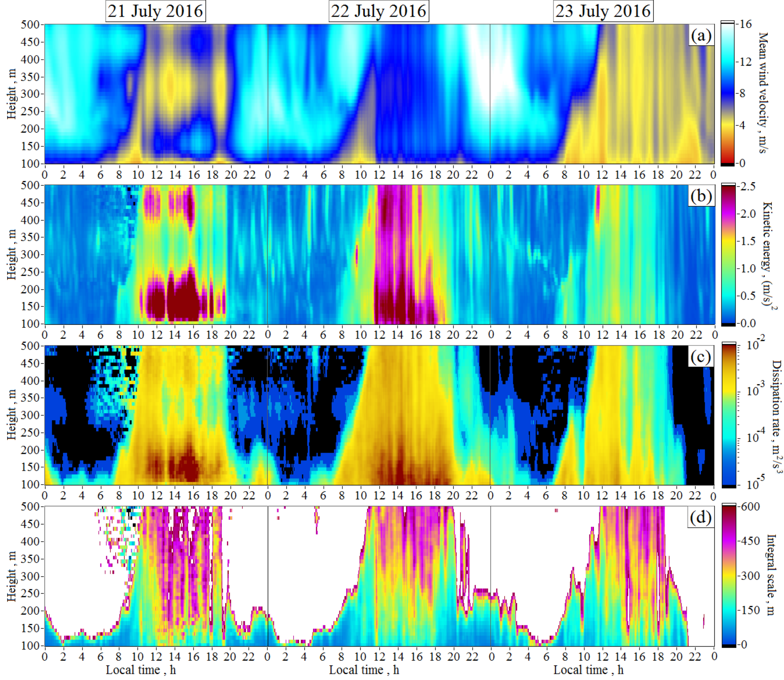
Task: Click the 21 July 2016 date label
Action: pos(155,11)
